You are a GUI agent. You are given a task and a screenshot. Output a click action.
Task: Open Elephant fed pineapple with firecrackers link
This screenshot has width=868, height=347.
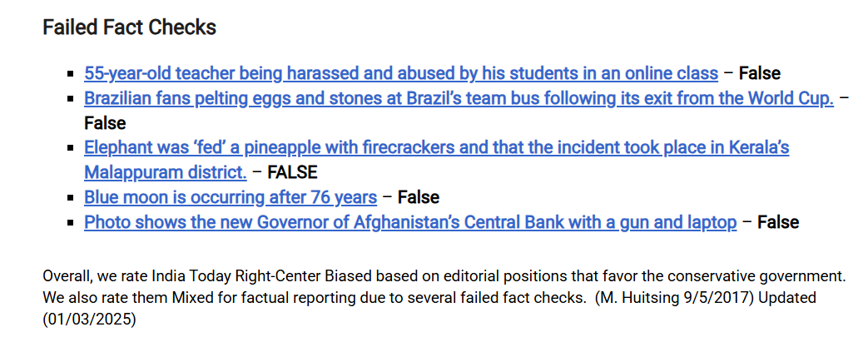(x=436, y=148)
